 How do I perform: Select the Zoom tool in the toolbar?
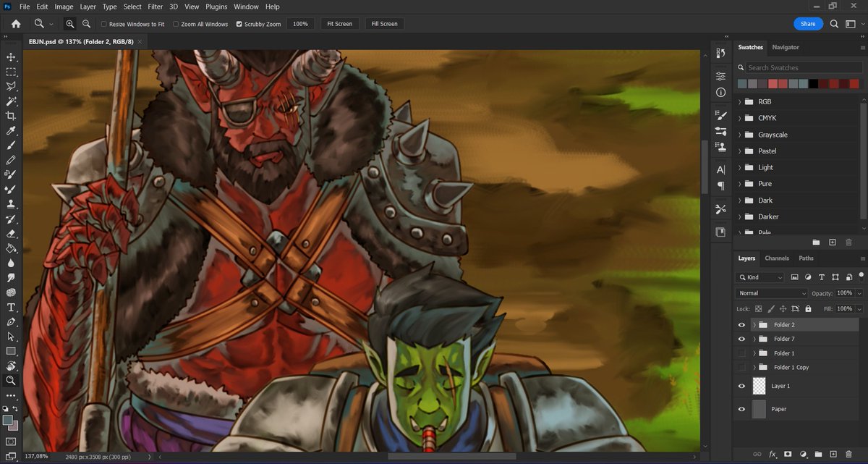click(11, 380)
